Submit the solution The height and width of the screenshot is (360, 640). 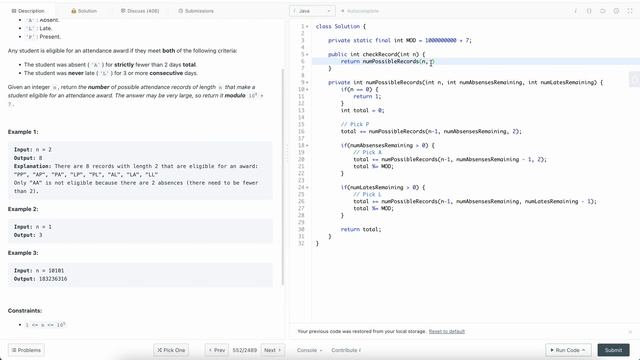pyautogui.click(x=613, y=350)
